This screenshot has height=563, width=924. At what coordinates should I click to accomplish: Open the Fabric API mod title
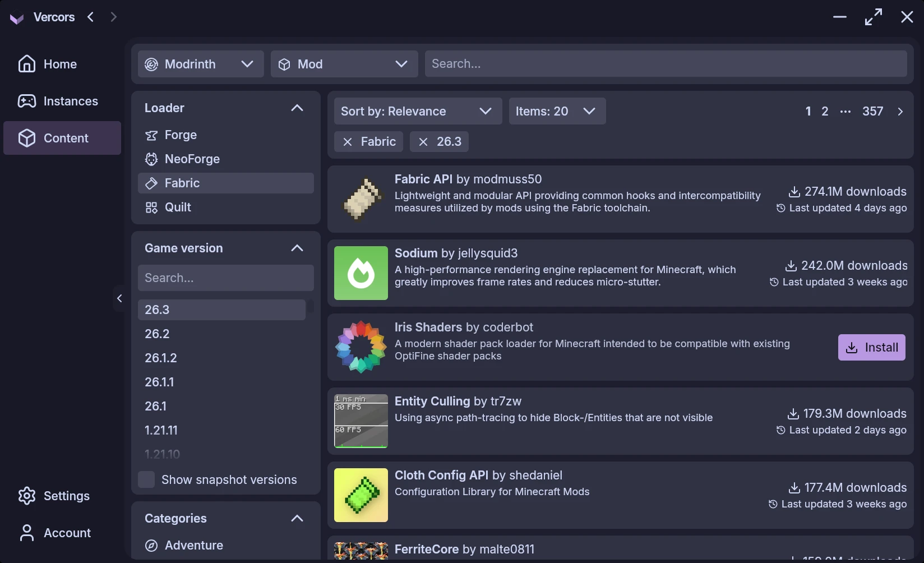(x=423, y=179)
